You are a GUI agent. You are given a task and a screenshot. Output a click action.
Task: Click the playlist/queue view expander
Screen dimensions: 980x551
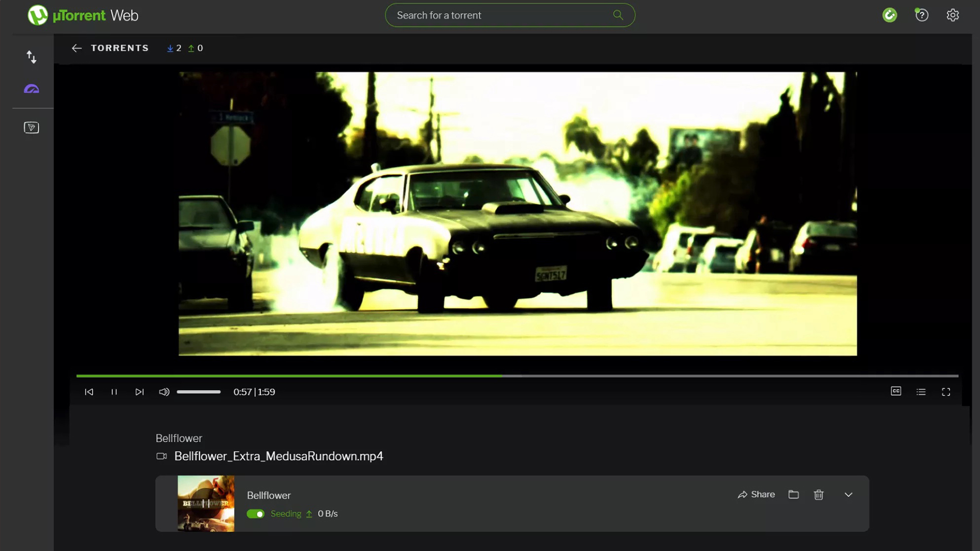[921, 391]
